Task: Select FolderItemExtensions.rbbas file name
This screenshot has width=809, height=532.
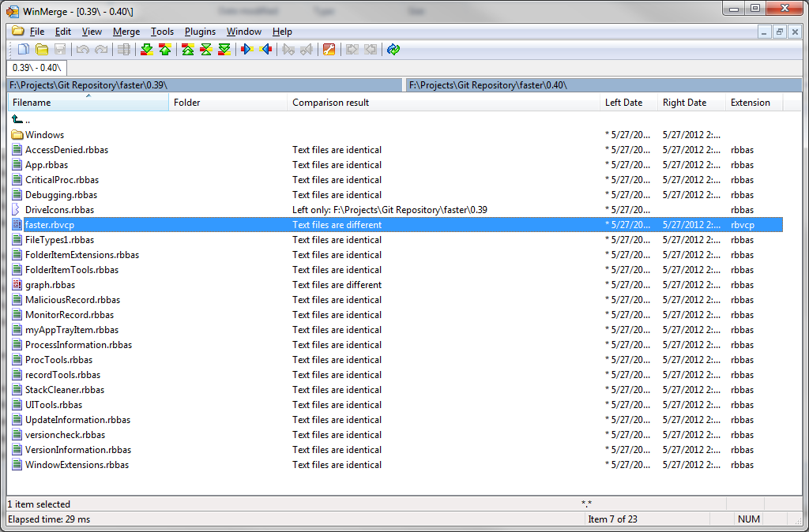Action: (82, 255)
